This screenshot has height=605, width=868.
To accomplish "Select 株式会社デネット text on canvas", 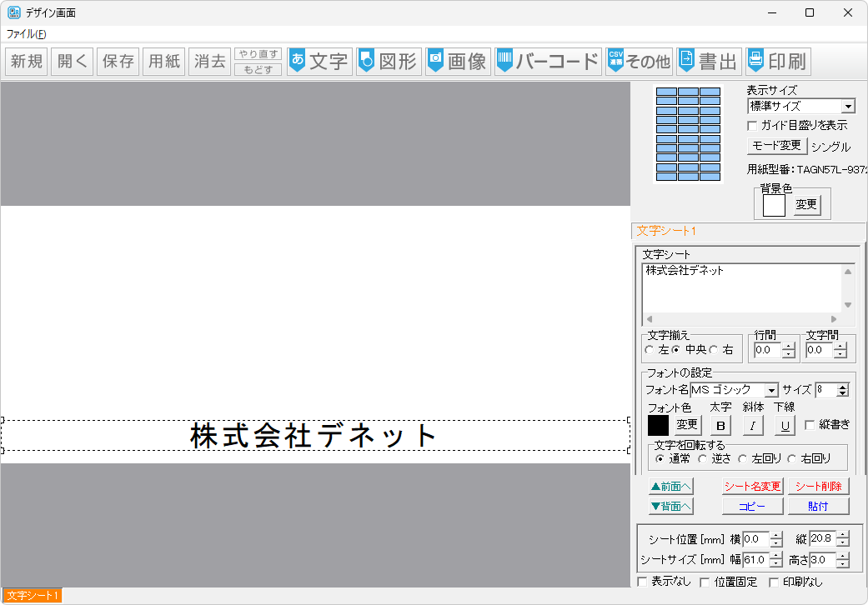I will (x=314, y=436).
